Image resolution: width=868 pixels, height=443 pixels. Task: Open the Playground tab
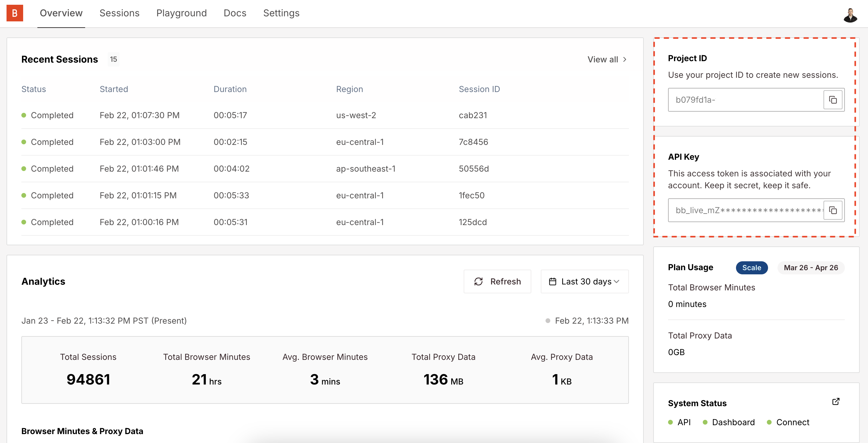tap(181, 13)
